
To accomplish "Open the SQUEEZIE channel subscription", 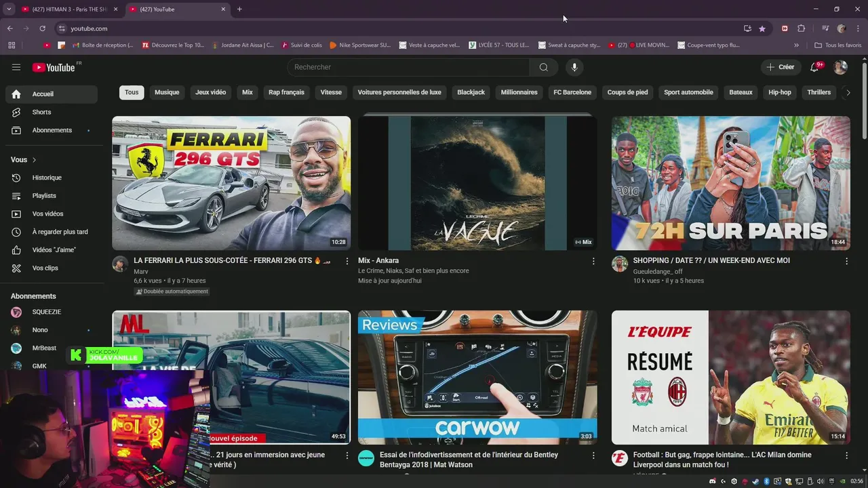I will click(52, 312).
